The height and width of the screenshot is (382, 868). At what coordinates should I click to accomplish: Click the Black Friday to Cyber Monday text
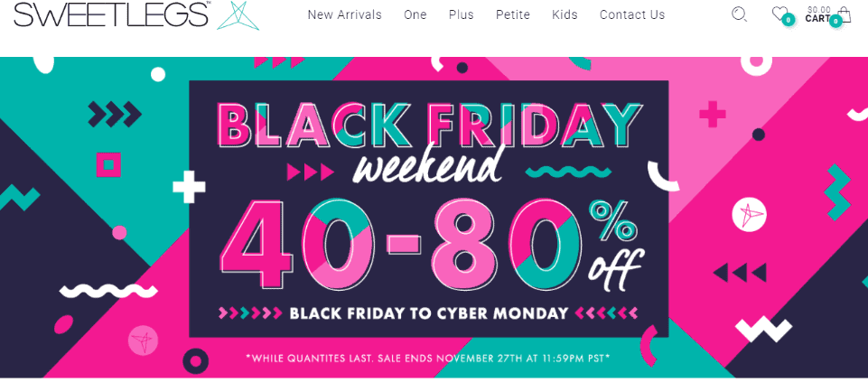(429, 313)
